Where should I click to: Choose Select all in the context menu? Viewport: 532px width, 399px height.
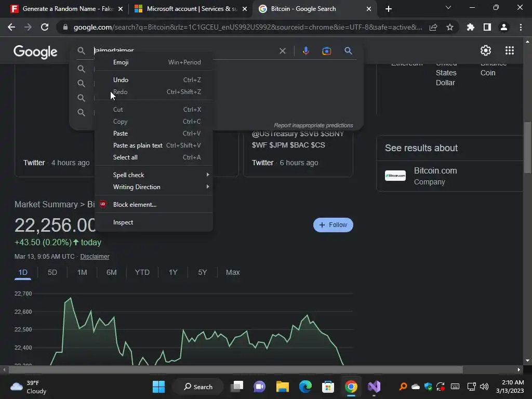154,157
